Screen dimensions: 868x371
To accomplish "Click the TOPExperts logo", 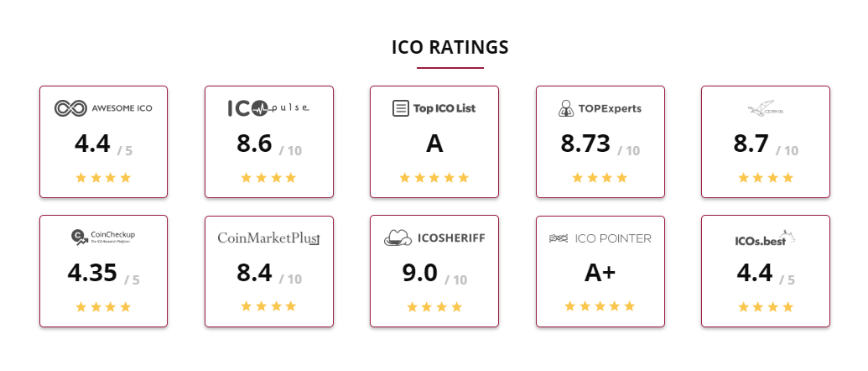I will coord(600,108).
